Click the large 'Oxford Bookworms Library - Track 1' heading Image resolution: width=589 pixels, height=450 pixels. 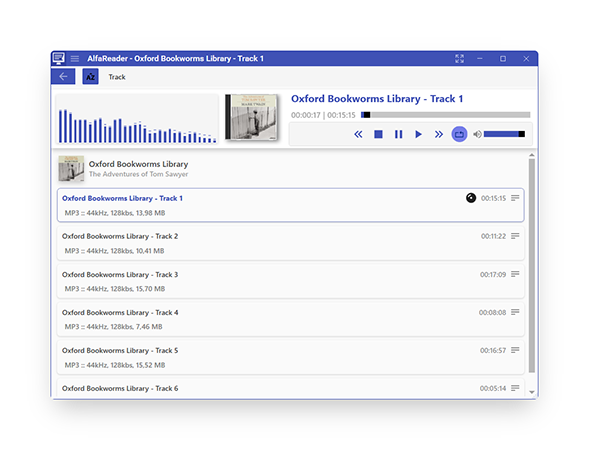point(377,99)
